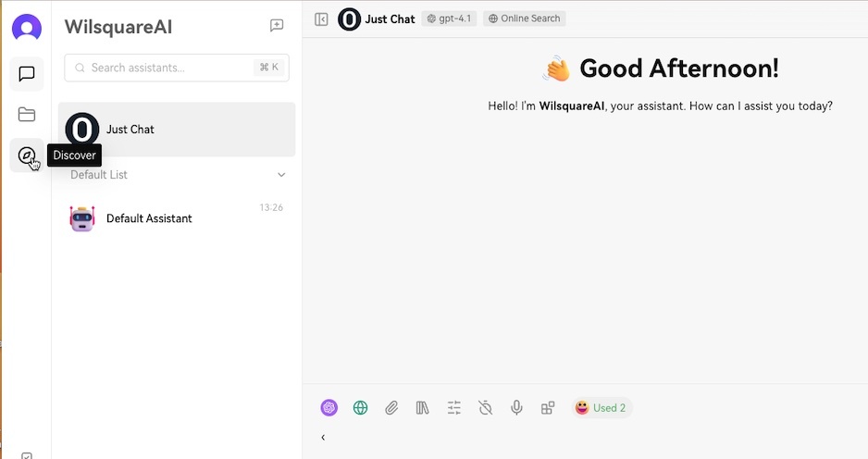Open the user profile avatar
The image size is (868, 459).
pyautogui.click(x=27, y=27)
